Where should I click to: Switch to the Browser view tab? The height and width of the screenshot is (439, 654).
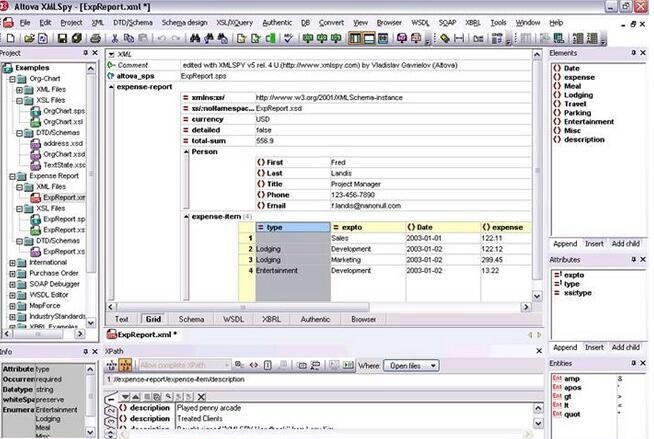pyautogui.click(x=363, y=319)
